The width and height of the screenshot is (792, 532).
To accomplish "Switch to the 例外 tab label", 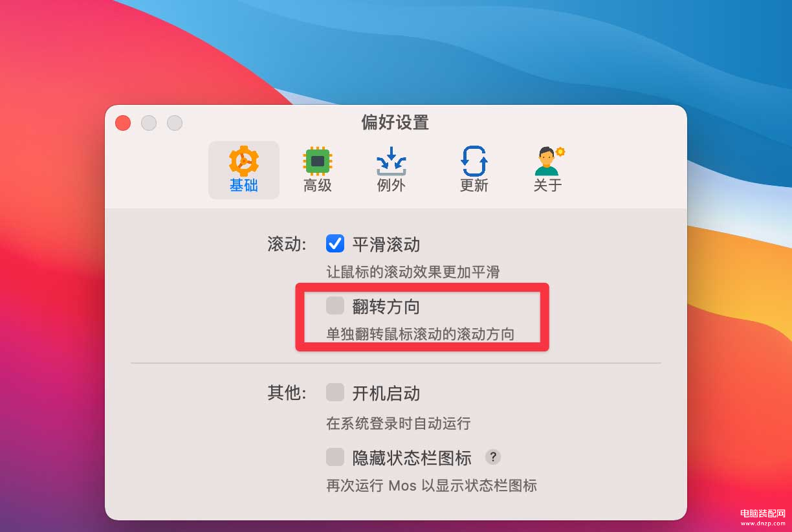I will click(x=391, y=185).
